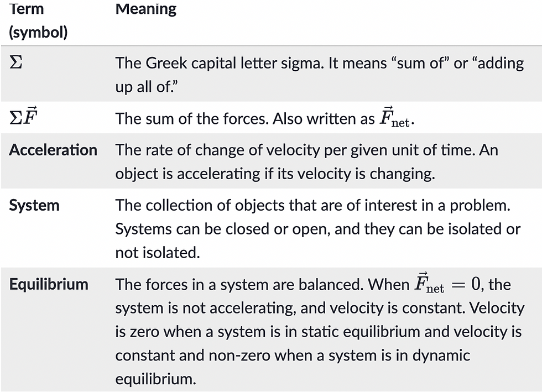Click the line 'not isolated.'
The width and height of the screenshot is (542, 392).
(158, 253)
